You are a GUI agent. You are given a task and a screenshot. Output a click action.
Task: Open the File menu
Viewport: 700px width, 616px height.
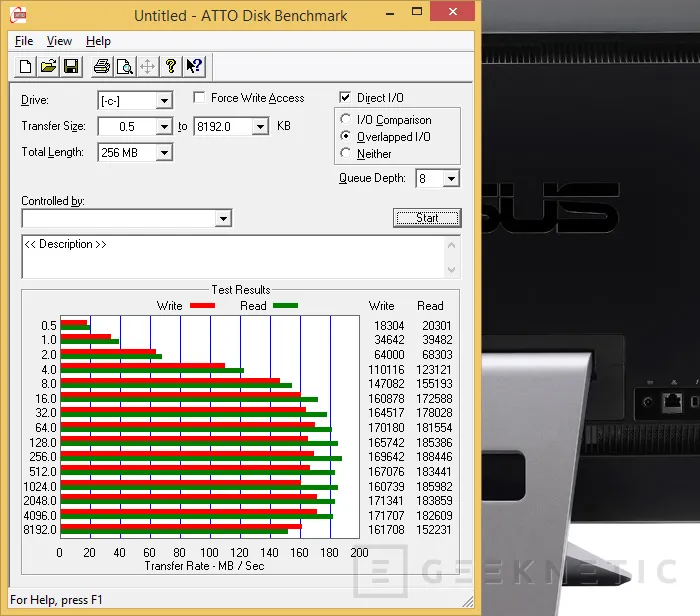[x=24, y=41]
